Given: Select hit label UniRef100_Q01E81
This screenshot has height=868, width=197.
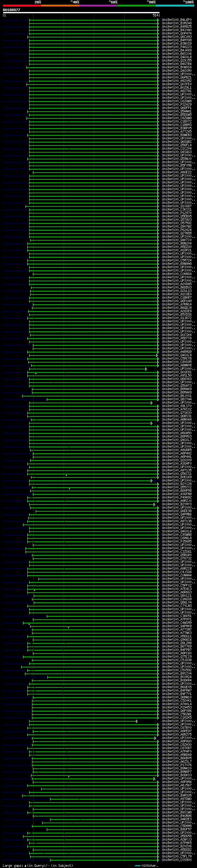Looking at the screenshot, I should [176, 372].
